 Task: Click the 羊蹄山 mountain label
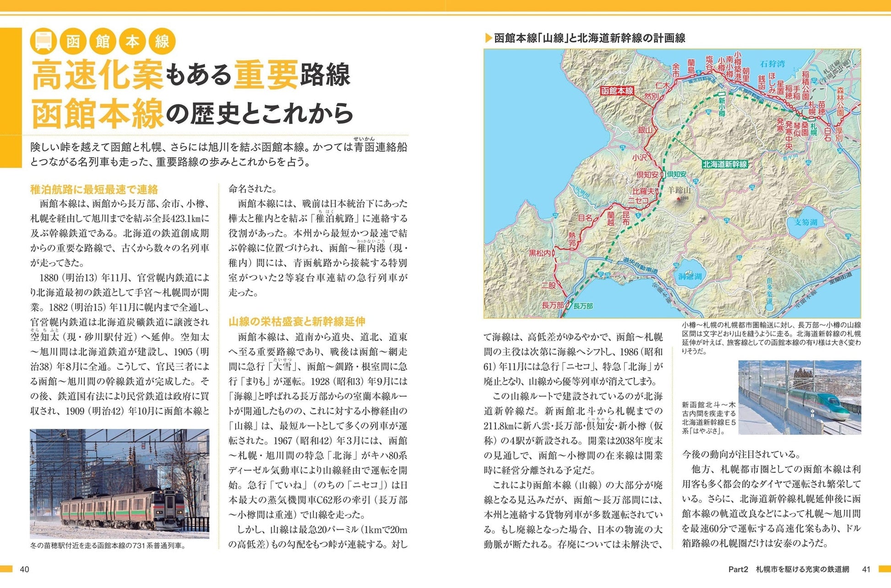(x=679, y=189)
